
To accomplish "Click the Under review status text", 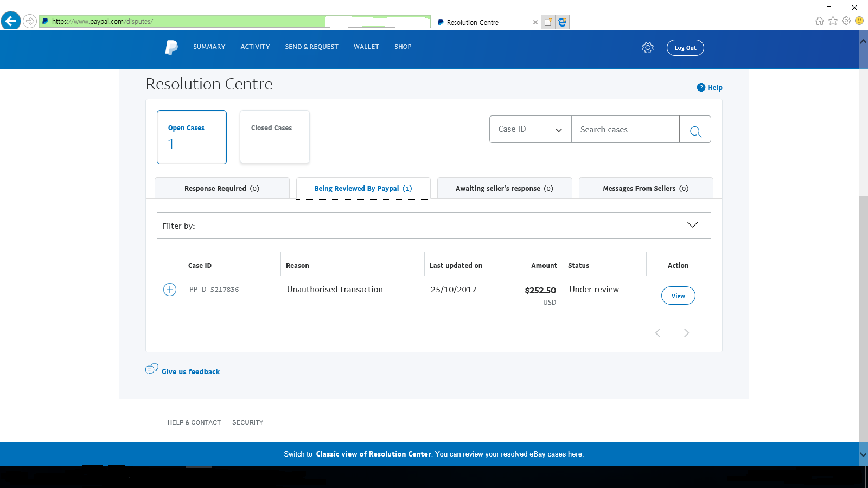I will click(x=594, y=290).
